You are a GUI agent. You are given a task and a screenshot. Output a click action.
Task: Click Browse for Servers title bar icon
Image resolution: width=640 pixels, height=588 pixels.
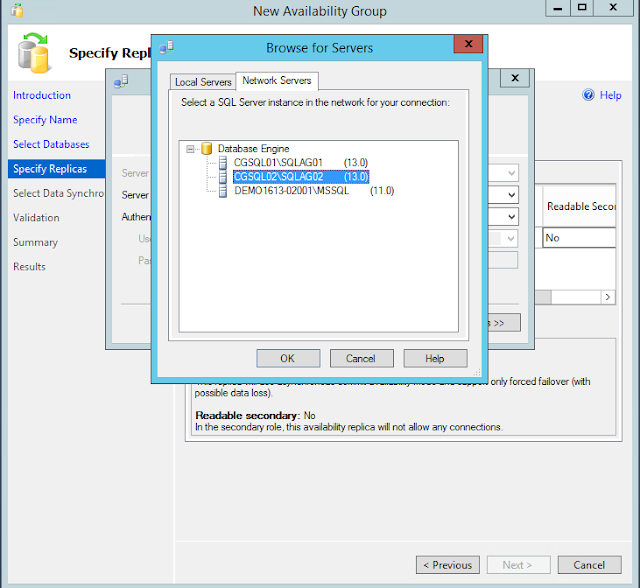[167, 47]
